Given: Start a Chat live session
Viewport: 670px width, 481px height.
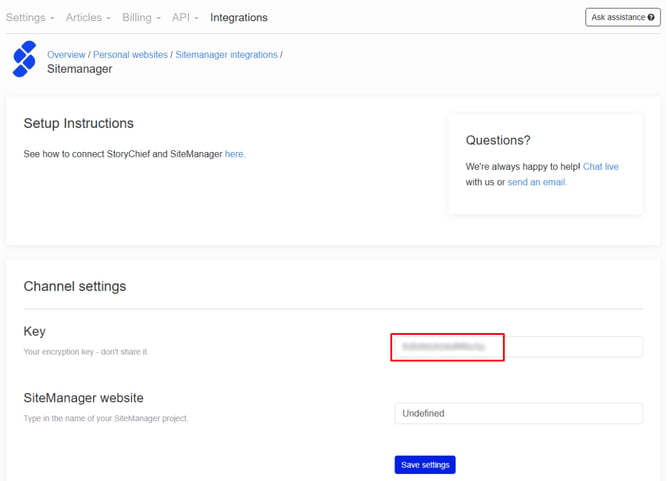Looking at the screenshot, I should [x=601, y=167].
